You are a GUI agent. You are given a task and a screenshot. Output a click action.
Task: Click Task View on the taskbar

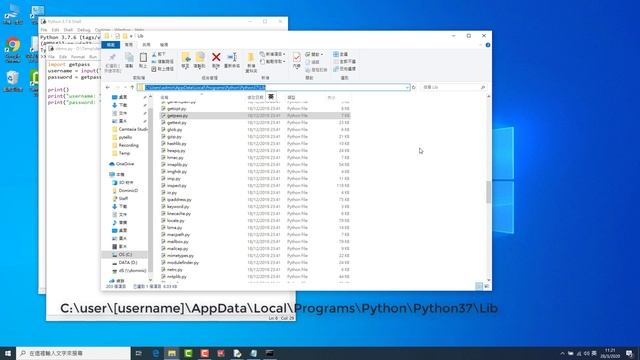click(x=139, y=353)
